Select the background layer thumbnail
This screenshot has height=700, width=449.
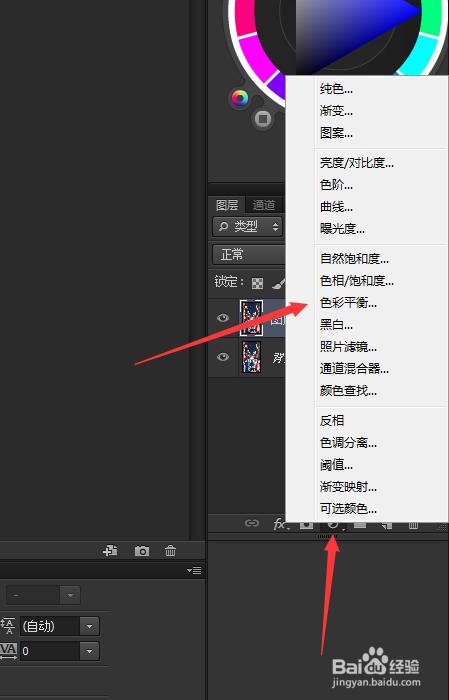(x=251, y=357)
